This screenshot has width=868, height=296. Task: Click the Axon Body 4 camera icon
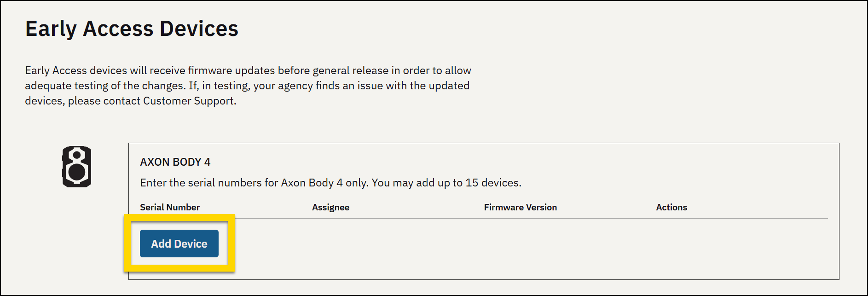click(76, 166)
